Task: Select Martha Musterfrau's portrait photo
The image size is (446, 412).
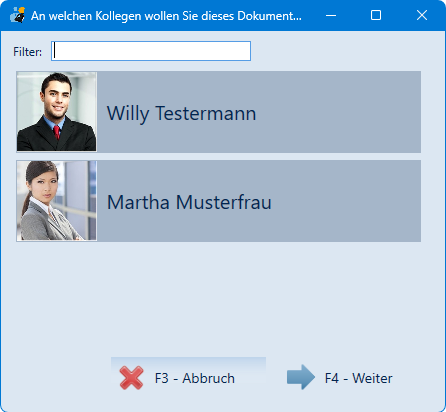Action: pyautogui.click(x=57, y=201)
